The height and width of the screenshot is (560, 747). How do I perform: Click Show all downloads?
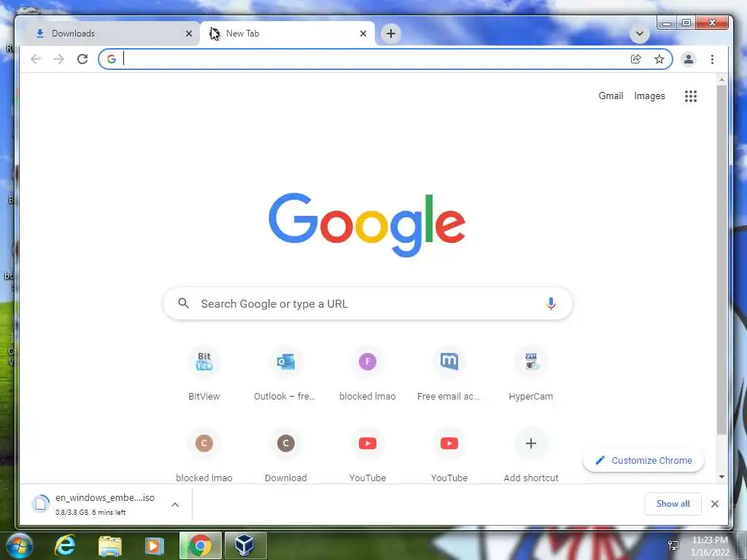click(x=673, y=504)
